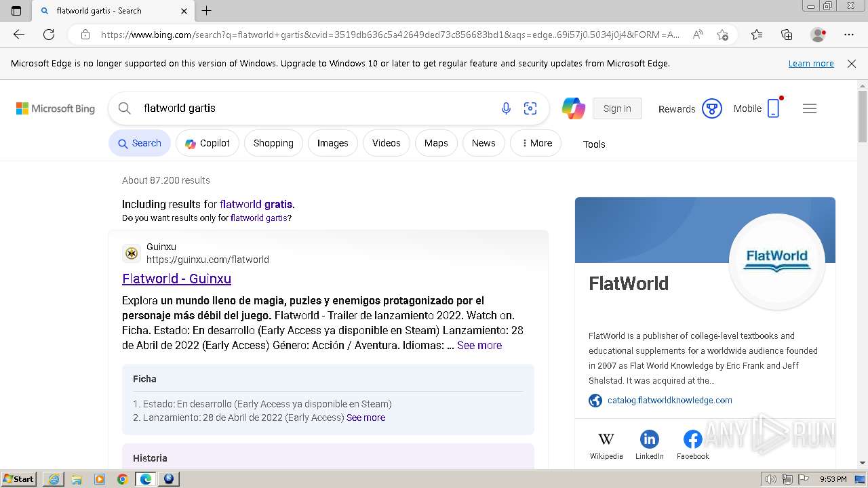Open Chrome from the taskbar
The image size is (868, 488).
[x=122, y=479]
